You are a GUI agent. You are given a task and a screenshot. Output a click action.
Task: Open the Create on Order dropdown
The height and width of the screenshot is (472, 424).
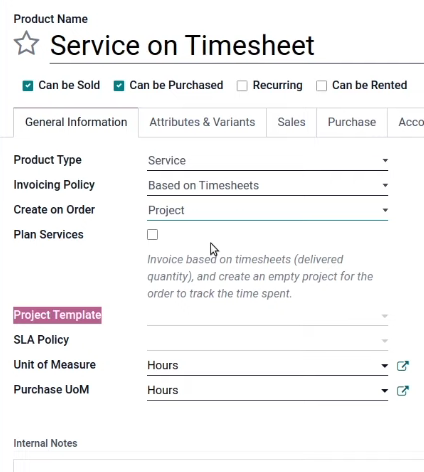coord(267,210)
